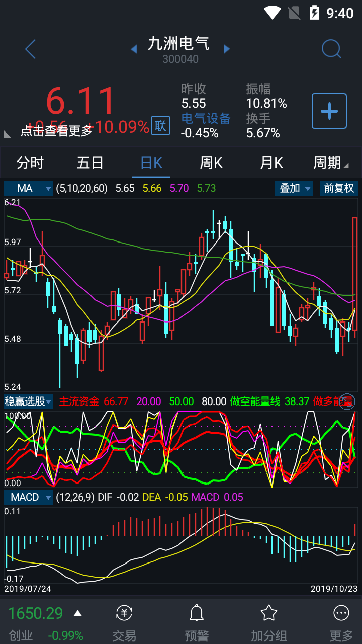The height and width of the screenshot is (644, 362).
Task: Open the 稳赢选股 indicator dropdown
Action: click(x=29, y=401)
